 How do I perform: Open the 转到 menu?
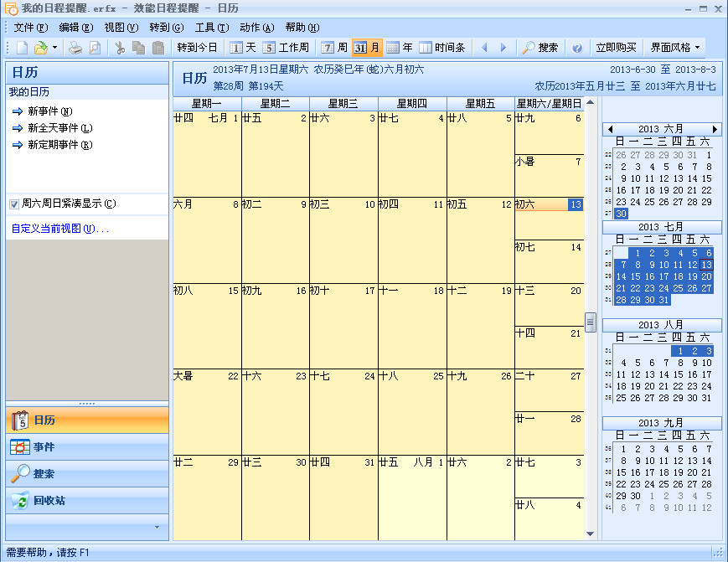point(166,28)
